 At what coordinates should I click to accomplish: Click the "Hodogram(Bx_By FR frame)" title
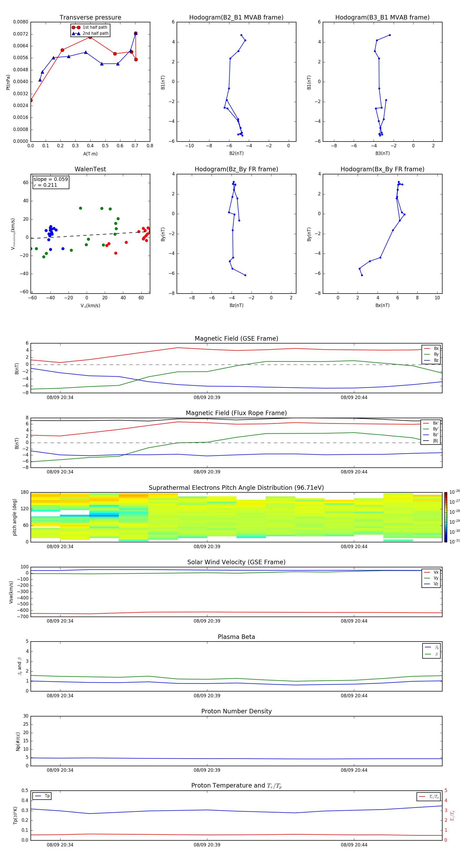(x=382, y=169)
